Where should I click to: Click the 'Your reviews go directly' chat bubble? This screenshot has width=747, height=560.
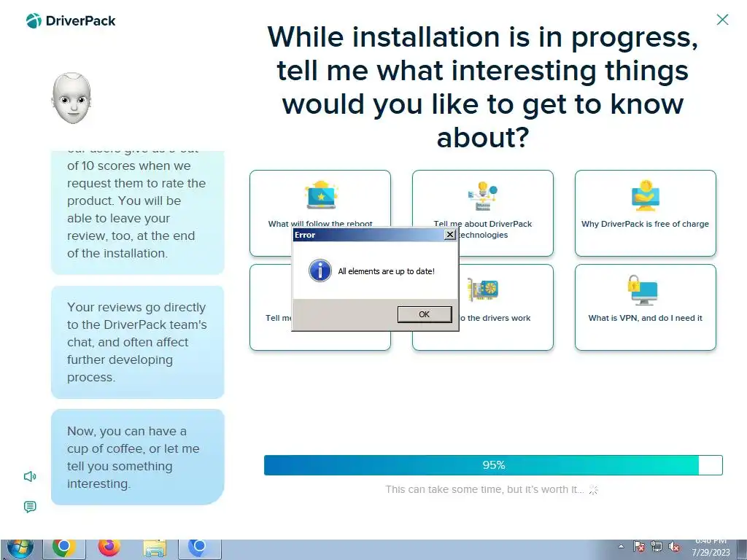click(138, 342)
